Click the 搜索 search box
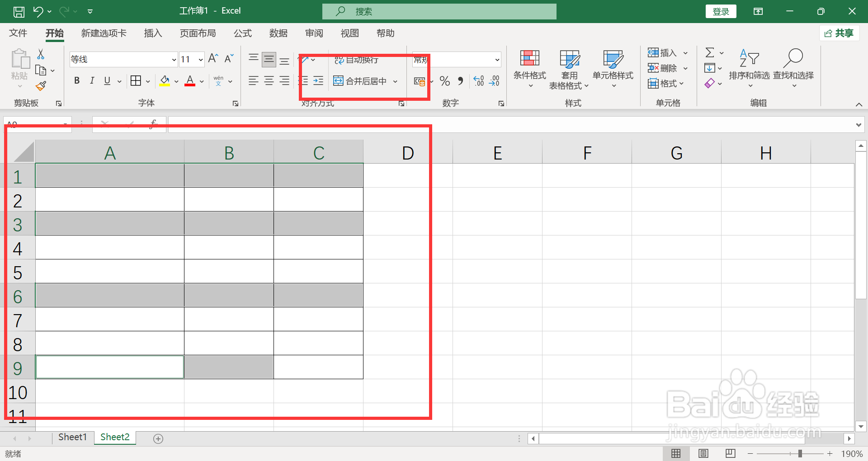868x461 pixels. click(x=439, y=11)
